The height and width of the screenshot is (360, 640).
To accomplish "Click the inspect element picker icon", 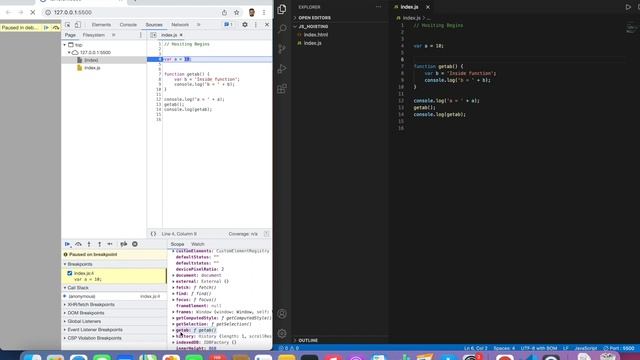I will (68, 25).
